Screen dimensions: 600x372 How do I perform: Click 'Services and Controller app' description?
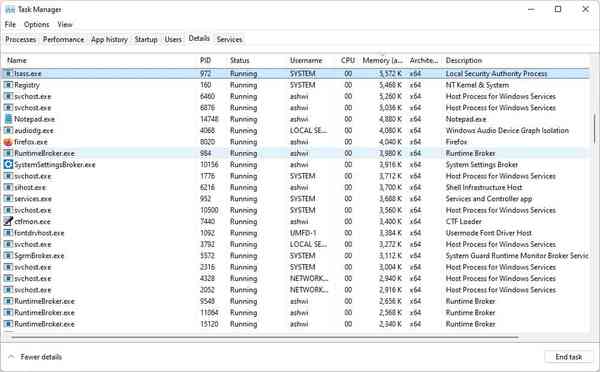coord(489,199)
